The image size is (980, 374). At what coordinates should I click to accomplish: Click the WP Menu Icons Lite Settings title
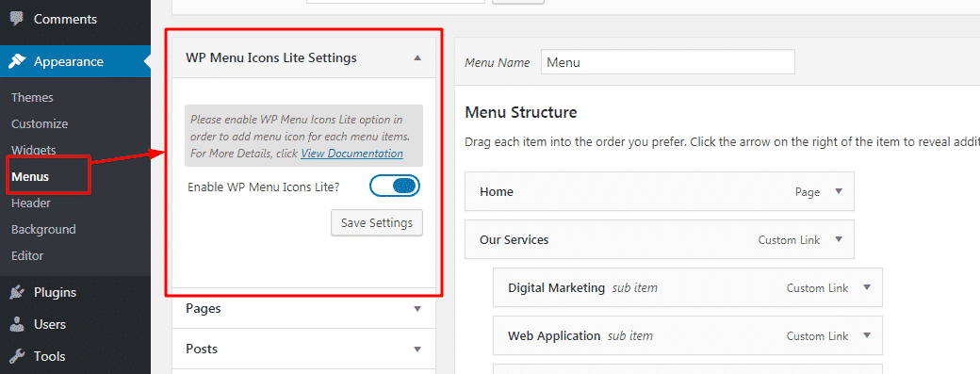click(x=271, y=57)
